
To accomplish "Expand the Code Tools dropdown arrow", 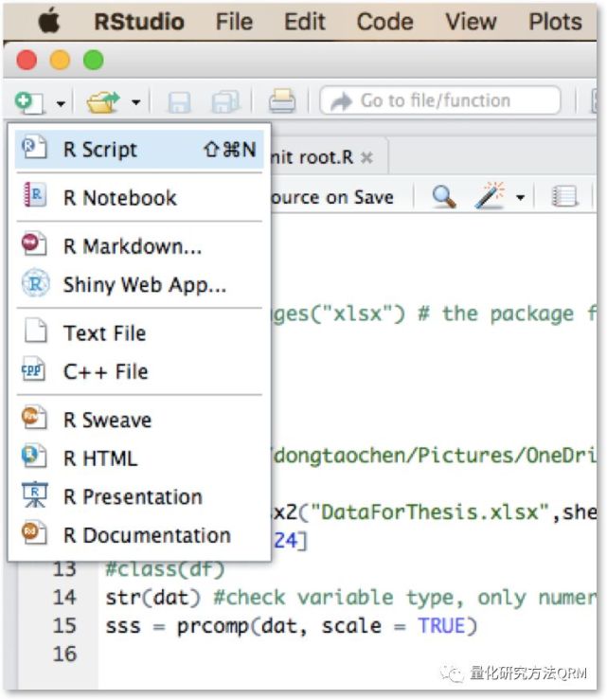I will pyautogui.click(x=520, y=197).
